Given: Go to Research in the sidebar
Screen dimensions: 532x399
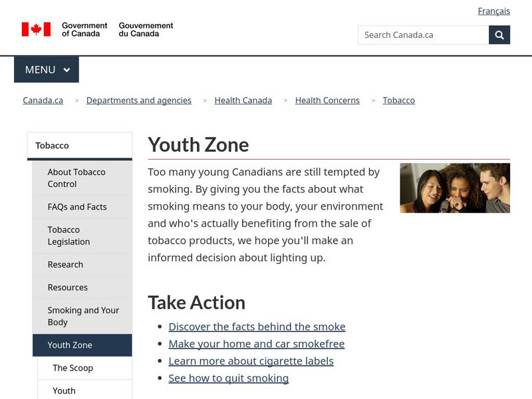Looking at the screenshot, I should pos(65,265).
